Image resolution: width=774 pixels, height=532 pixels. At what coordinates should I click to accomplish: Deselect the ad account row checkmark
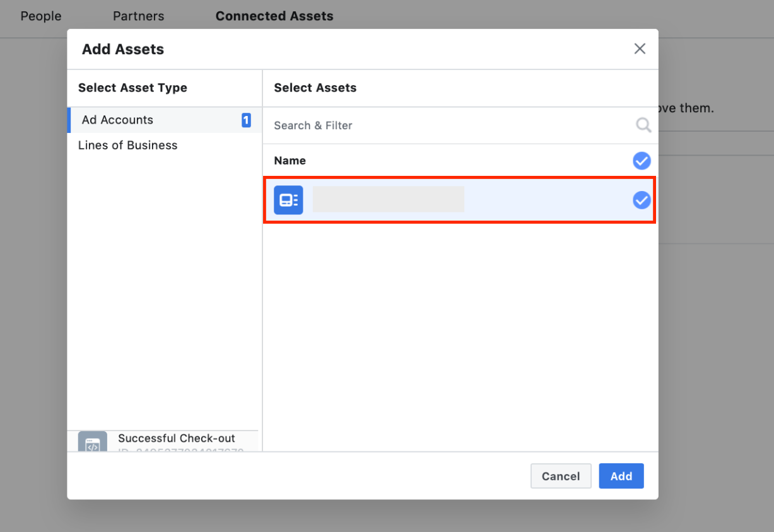pyautogui.click(x=642, y=200)
